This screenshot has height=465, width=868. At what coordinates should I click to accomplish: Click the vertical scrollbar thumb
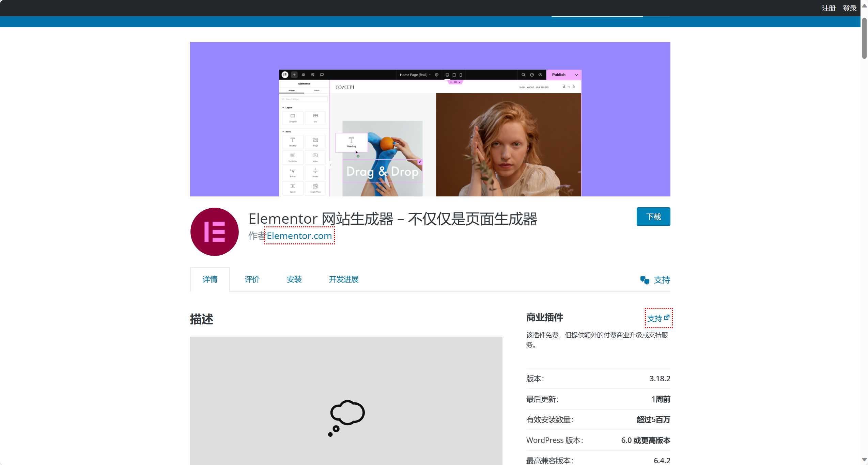click(864, 38)
